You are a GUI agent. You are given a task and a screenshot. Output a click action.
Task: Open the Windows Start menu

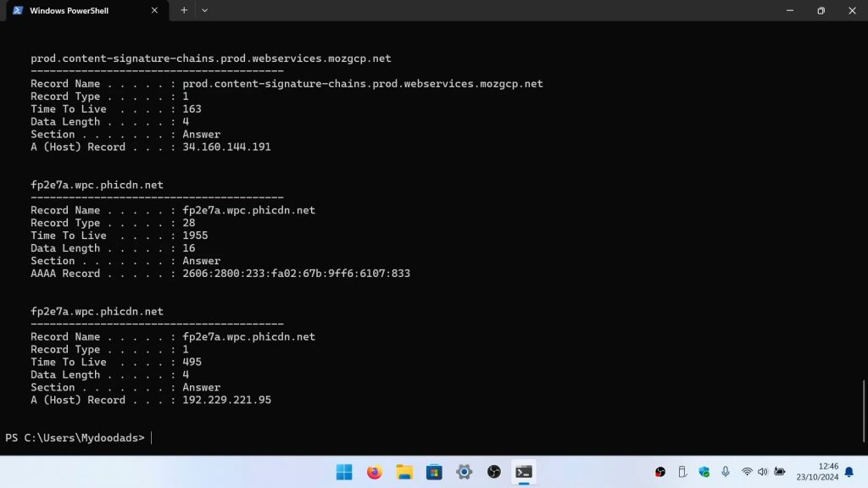tap(344, 472)
